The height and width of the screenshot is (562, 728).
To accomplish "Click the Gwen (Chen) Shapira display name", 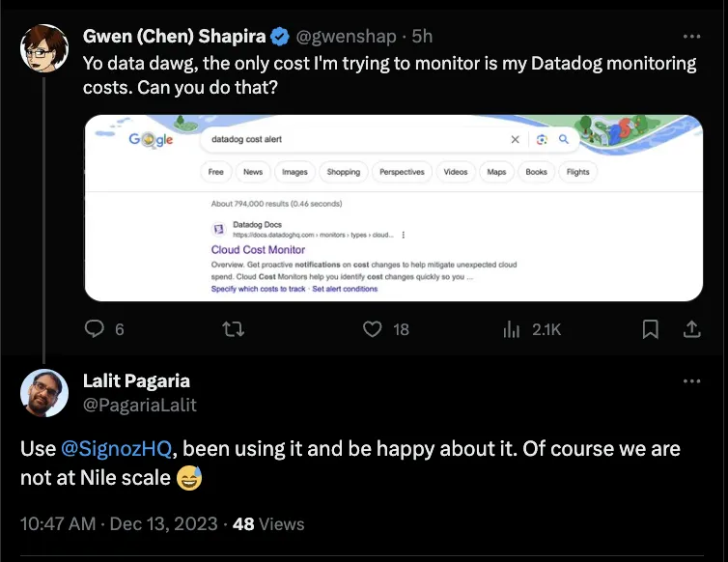I will click(x=174, y=37).
